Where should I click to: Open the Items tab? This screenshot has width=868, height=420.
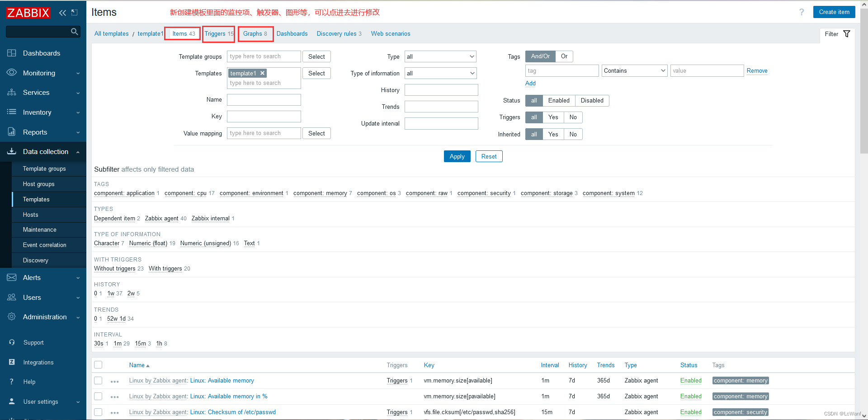pyautogui.click(x=183, y=34)
